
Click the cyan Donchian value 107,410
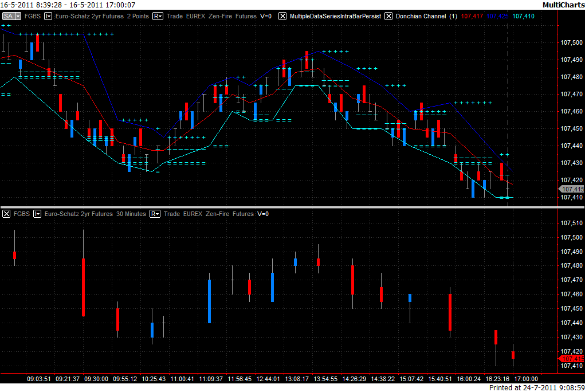click(x=523, y=17)
